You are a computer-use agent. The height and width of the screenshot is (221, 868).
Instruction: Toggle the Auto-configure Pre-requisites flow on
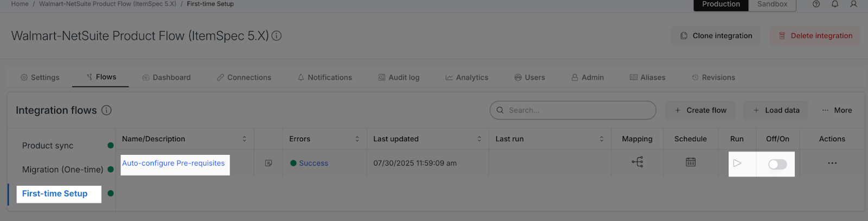(x=777, y=164)
